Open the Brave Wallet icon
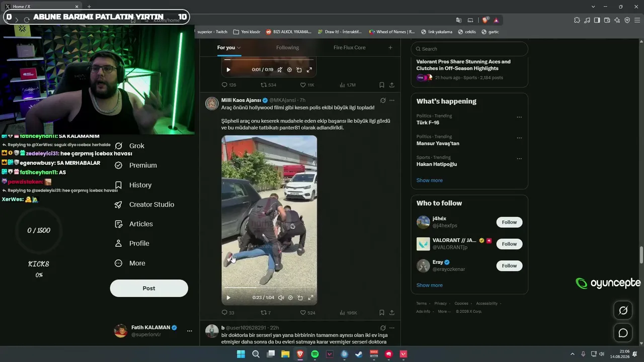Screen dimensions: 644x362 (607, 20)
